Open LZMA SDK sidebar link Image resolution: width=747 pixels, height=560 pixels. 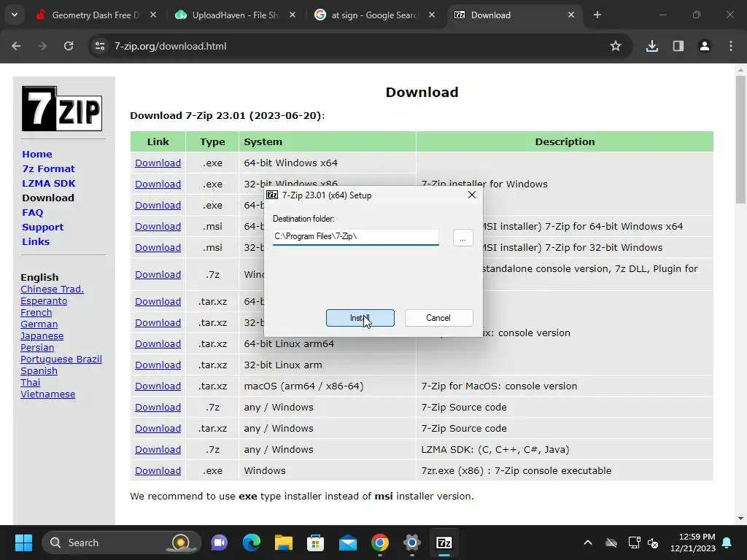(49, 183)
